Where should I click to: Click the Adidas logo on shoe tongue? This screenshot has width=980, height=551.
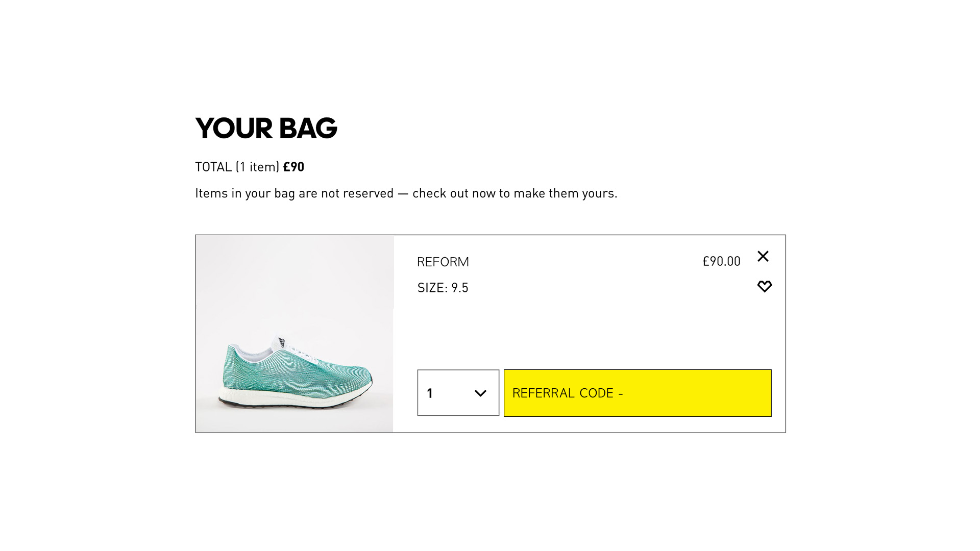click(x=281, y=342)
